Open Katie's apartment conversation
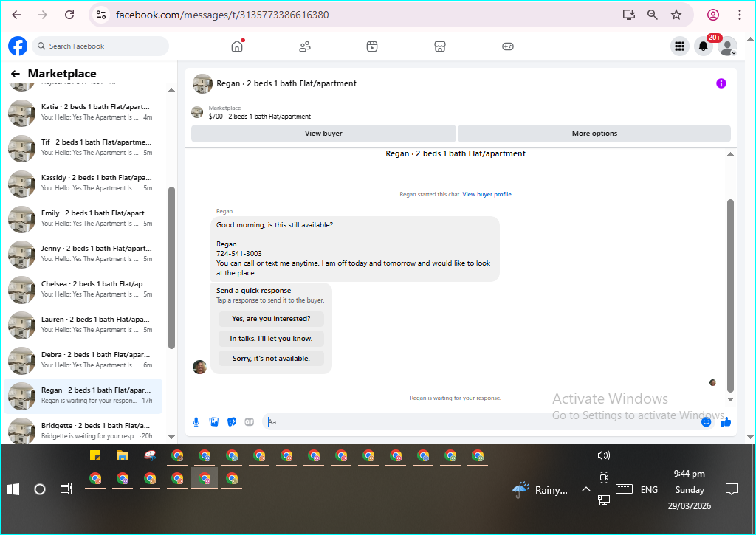This screenshot has width=756, height=535. (83, 112)
